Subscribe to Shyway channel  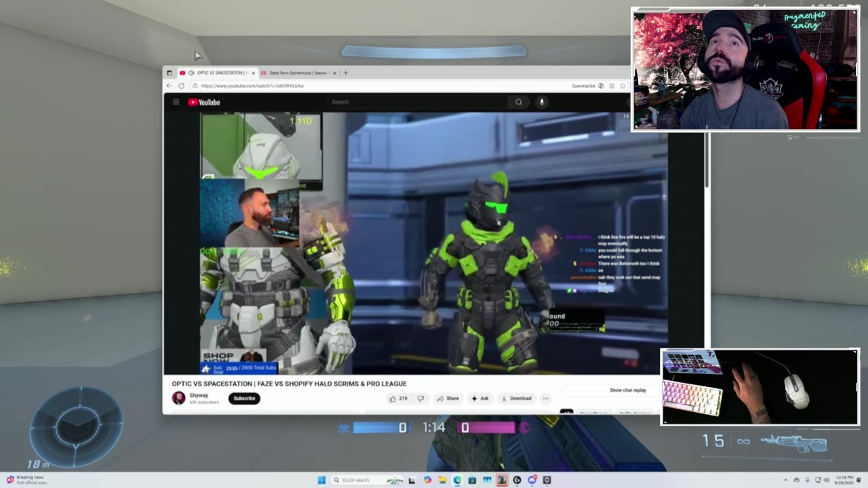pos(244,399)
